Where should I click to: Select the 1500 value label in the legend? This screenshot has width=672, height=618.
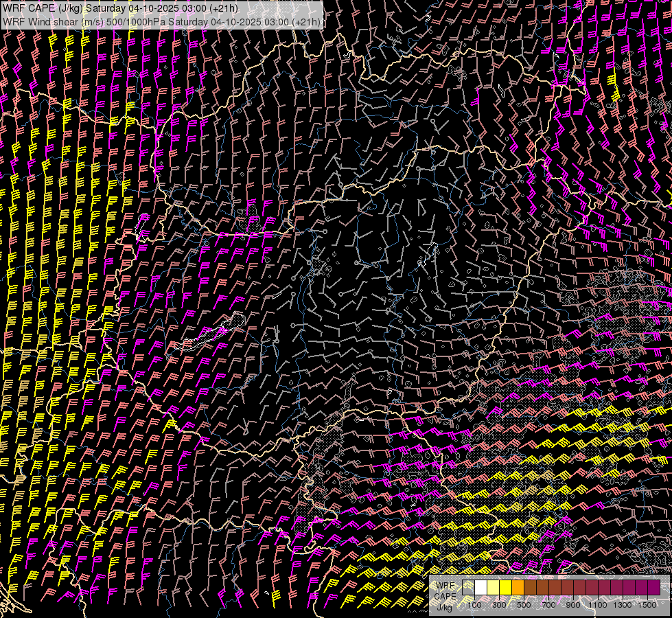(647, 605)
